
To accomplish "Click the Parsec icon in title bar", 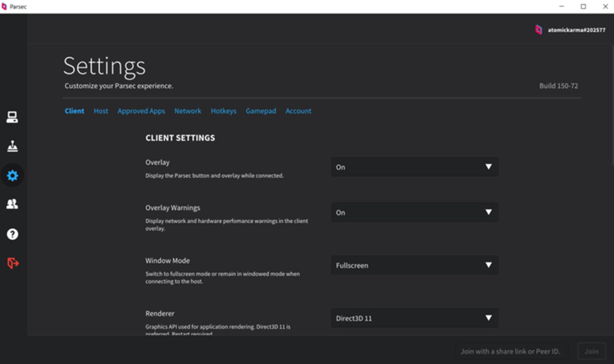I will (x=4, y=6).
